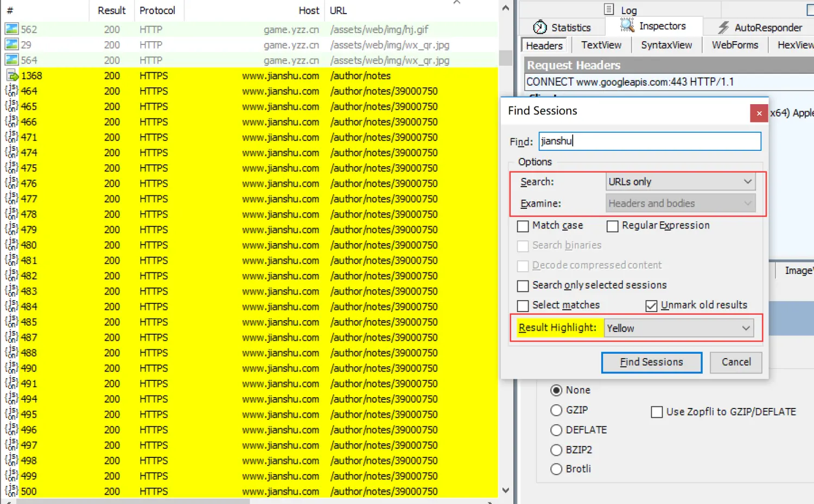Screen dimensions: 814x504
Task: Open the Result Highlight Yellow dropdown
Action: coord(679,328)
